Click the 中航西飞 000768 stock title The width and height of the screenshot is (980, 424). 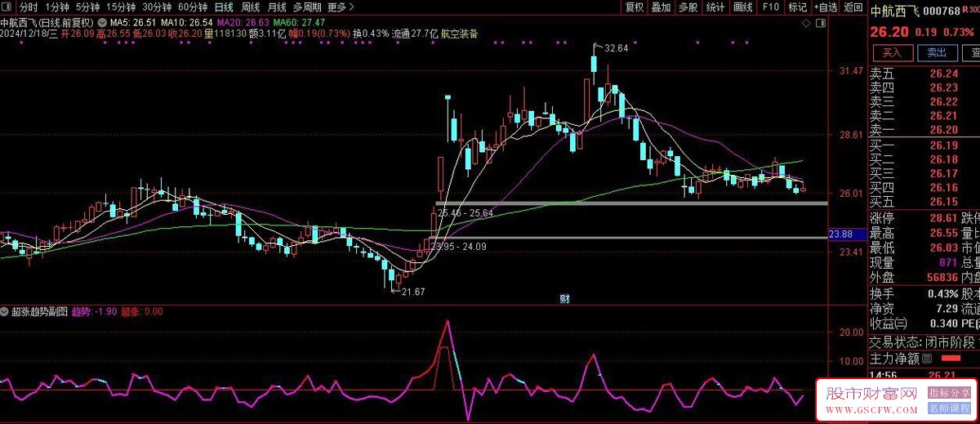[x=917, y=11]
